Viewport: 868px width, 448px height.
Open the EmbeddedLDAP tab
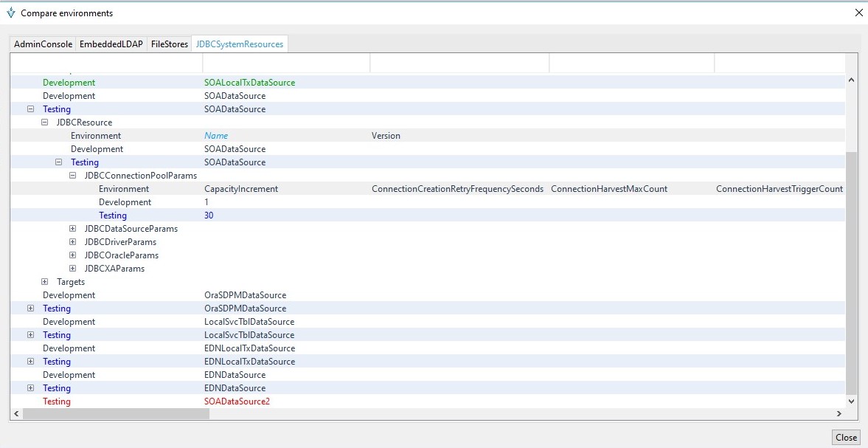(x=111, y=44)
